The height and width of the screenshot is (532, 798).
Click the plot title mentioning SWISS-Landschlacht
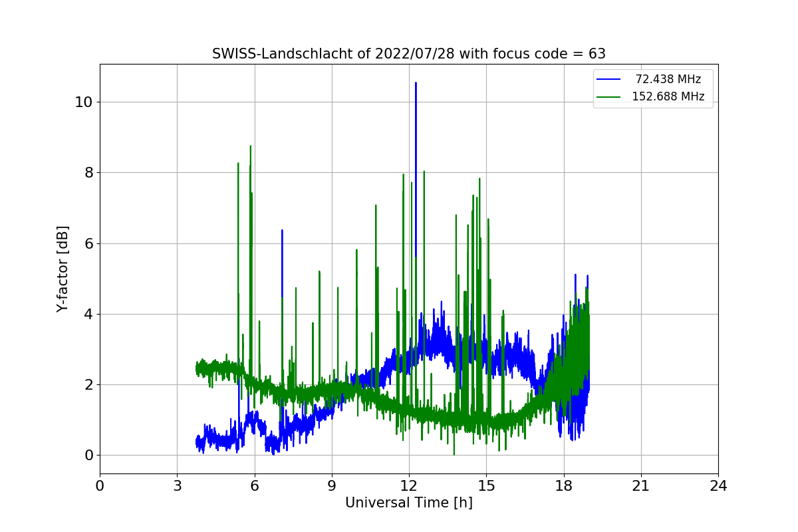coord(409,54)
